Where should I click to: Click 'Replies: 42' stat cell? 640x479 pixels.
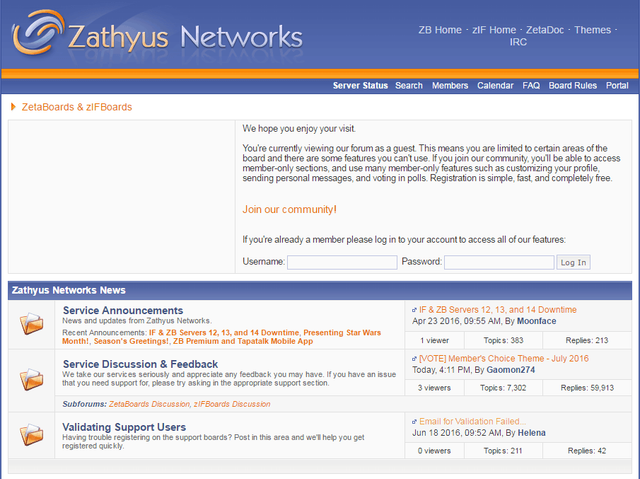click(x=587, y=451)
